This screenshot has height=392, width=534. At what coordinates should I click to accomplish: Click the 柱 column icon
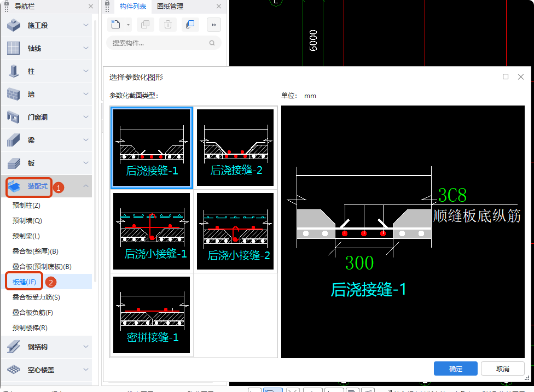tap(14, 71)
